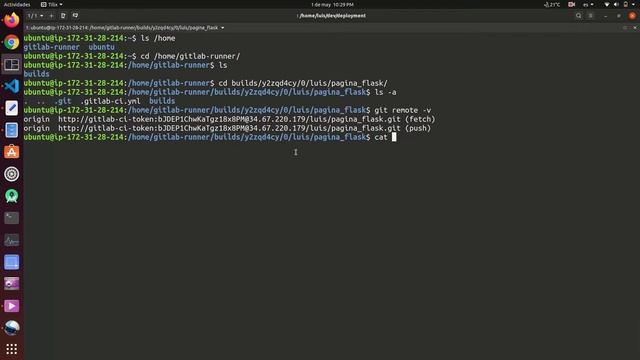Viewport: 640px width, 360px height.
Task: Open the Terminal app in dock
Action: (x=11, y=218)
